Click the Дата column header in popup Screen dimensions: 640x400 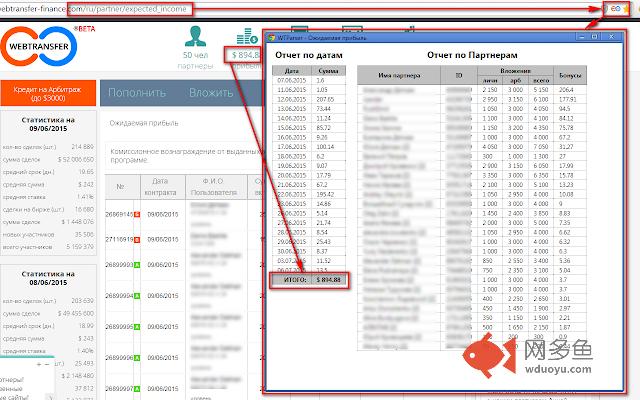point(292,71)
